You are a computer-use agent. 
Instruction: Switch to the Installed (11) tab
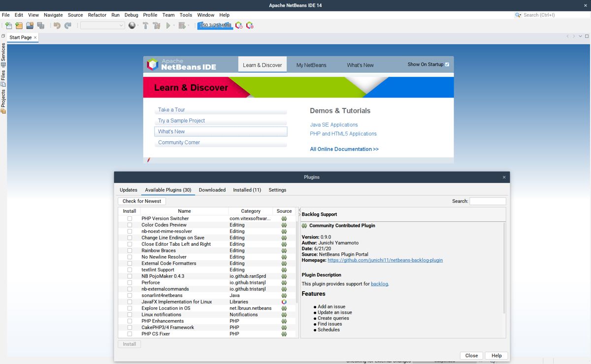coord(247,190)
